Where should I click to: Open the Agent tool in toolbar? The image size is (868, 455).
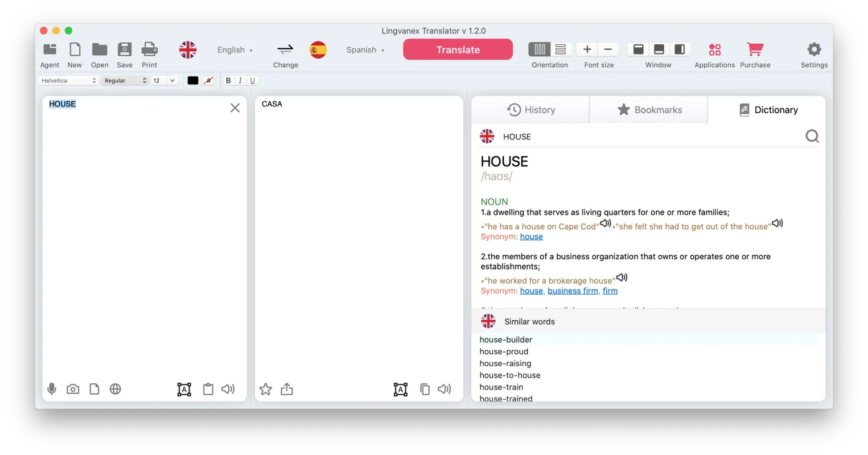point(50,49)
